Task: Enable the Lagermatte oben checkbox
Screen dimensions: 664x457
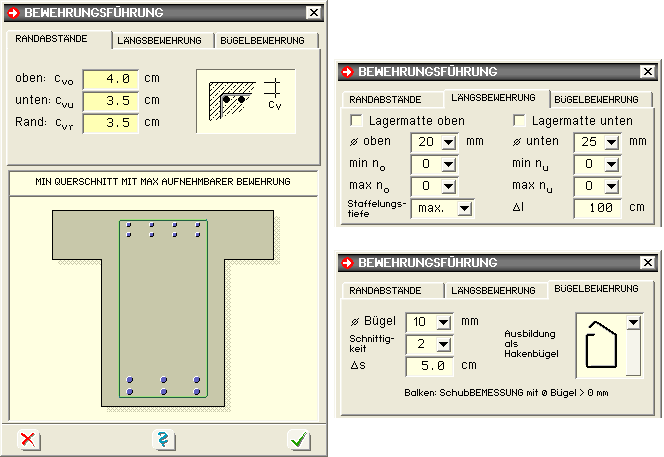Action: 356,121
